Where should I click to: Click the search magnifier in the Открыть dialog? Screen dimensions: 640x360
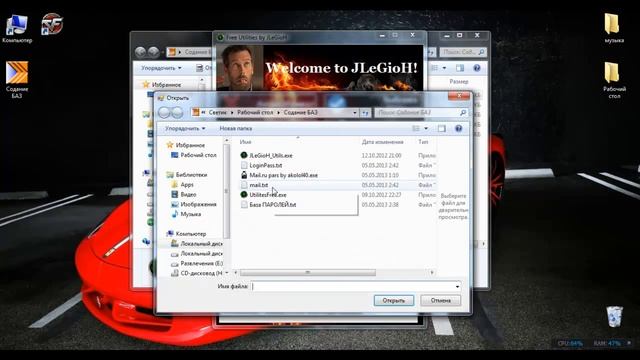click(463, 113)
